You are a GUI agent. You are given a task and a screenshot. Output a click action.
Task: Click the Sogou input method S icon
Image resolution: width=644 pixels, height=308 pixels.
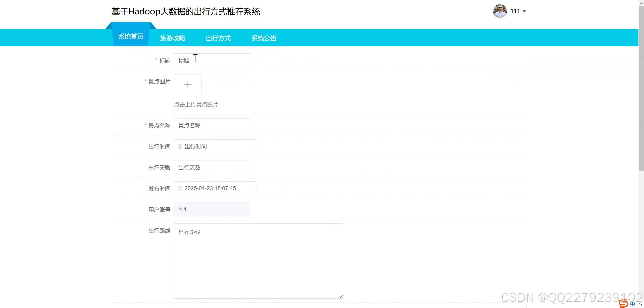[x=623, y=303]
